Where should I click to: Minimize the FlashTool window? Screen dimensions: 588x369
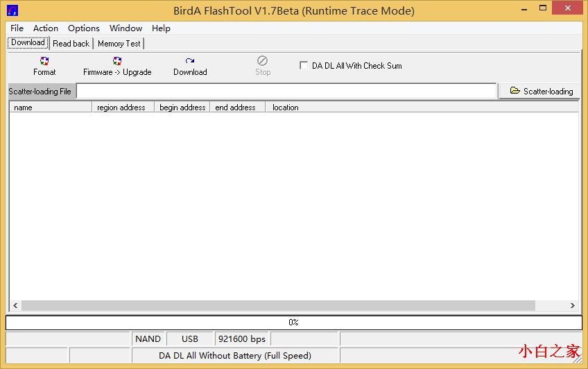pos(524,8)
